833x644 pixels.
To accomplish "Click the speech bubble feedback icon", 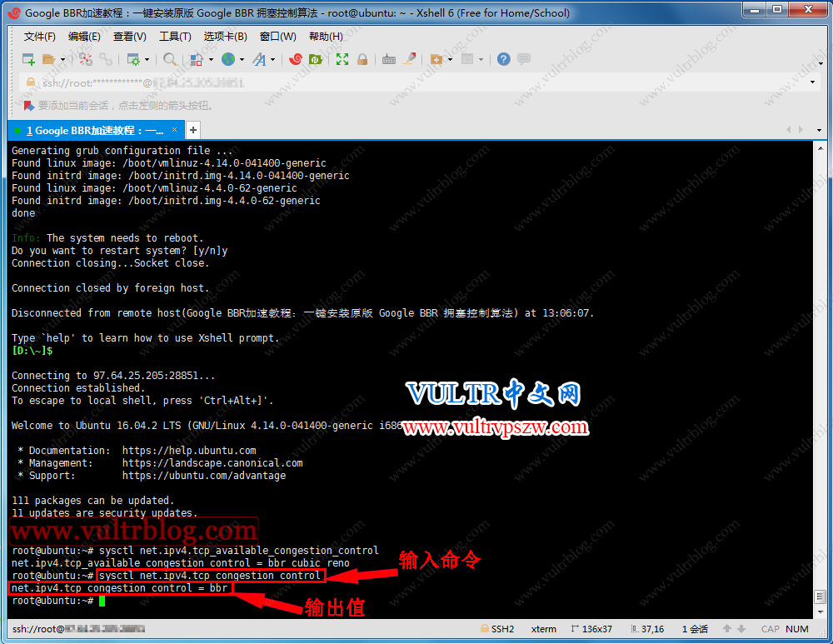I will tap(524, 59).
